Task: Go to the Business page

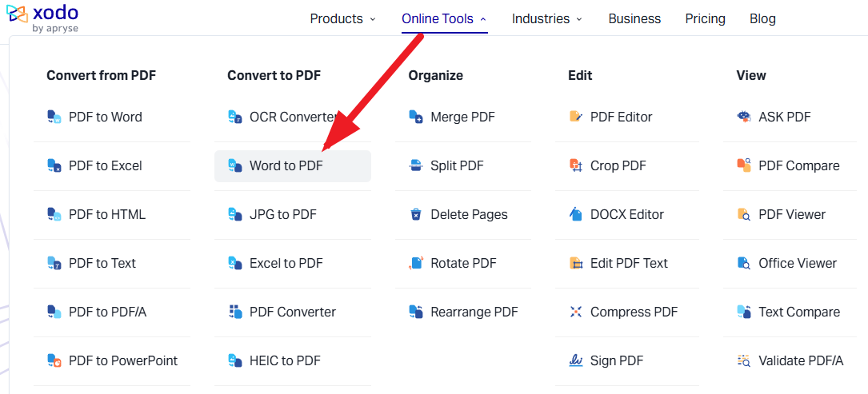Action: pos(634,19)
